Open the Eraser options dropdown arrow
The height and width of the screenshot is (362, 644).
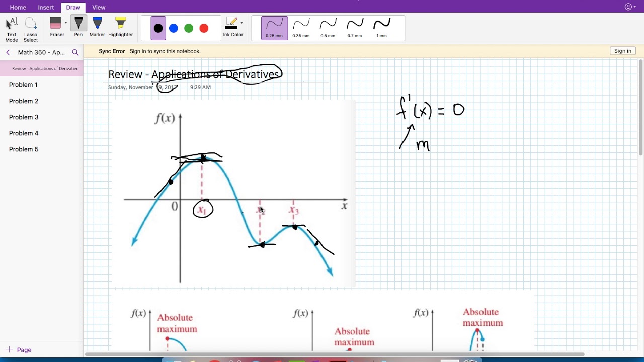click(x=66, y=23)
